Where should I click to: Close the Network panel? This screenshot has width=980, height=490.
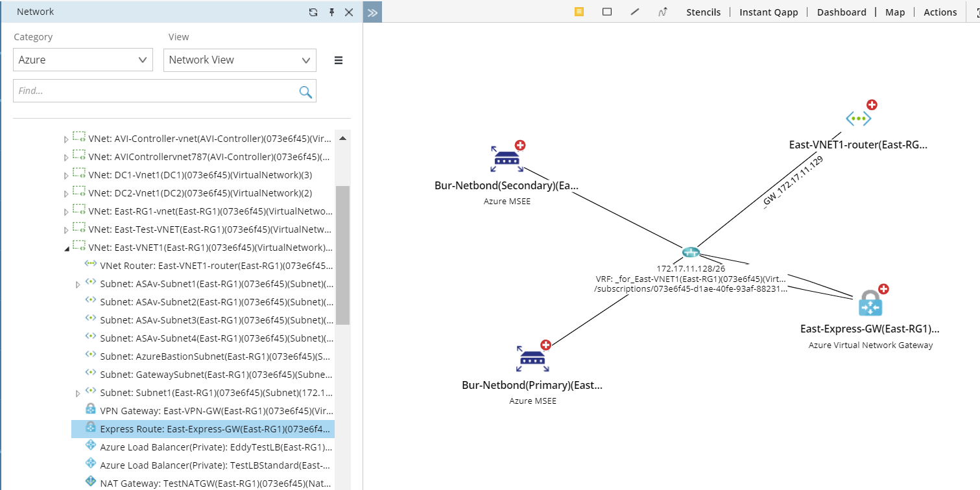pyautogui.click(x=349, y=12)
